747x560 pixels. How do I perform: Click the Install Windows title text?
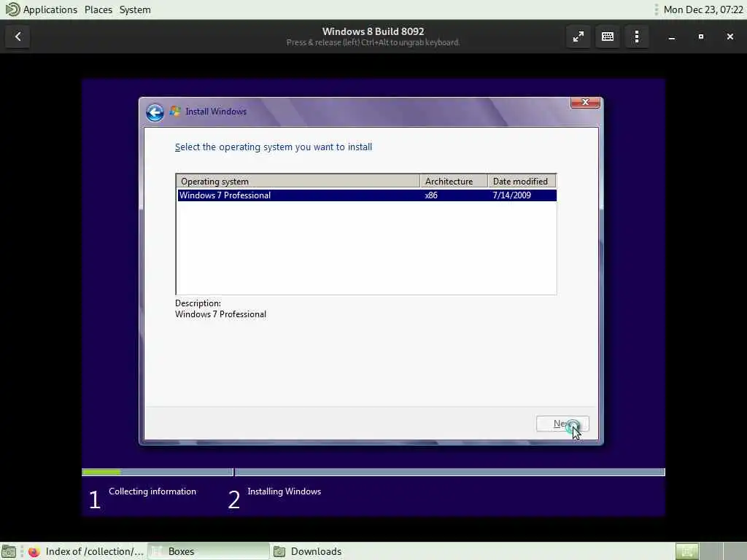216,112
